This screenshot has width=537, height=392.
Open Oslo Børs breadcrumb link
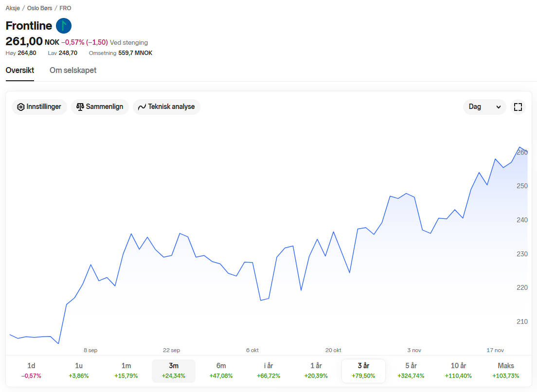41,8
